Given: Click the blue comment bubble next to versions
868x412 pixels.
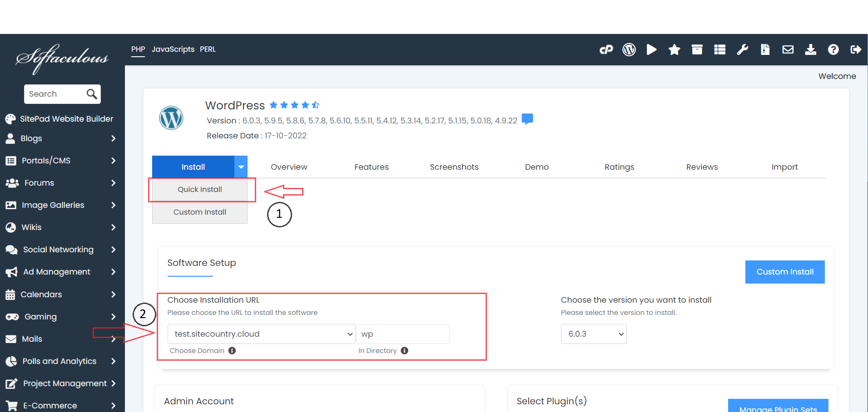Looking at the screenshot, I should 527,119.
